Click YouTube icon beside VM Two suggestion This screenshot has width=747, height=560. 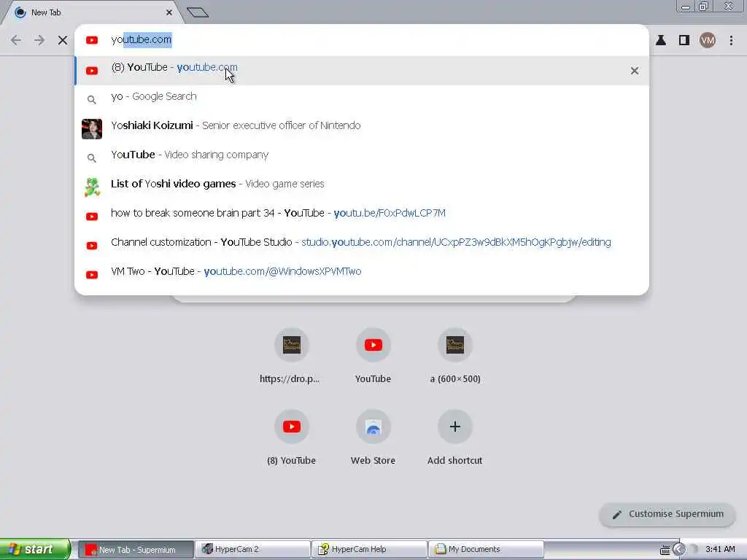click(x=92, y=275)
